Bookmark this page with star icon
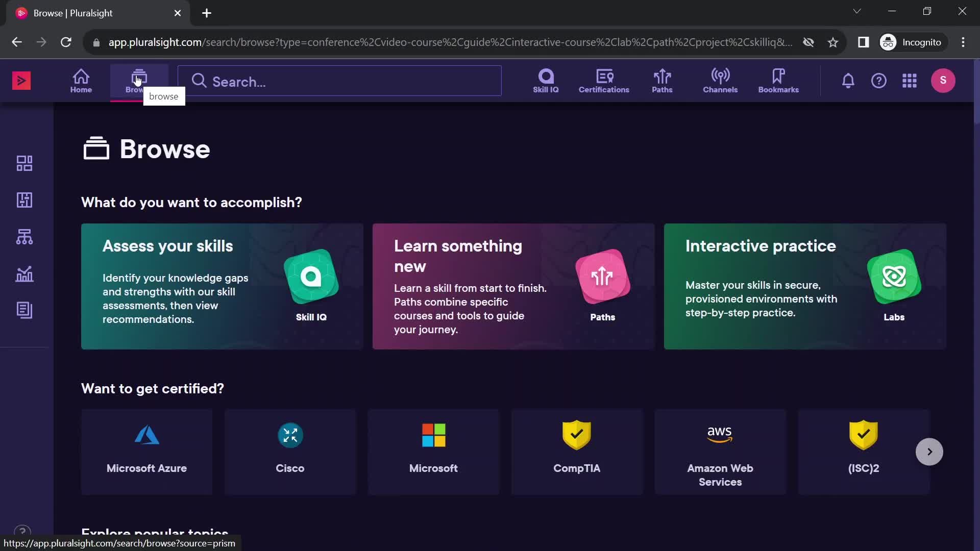This screenshot has height=551, width=980. click(x=833, y=42)
